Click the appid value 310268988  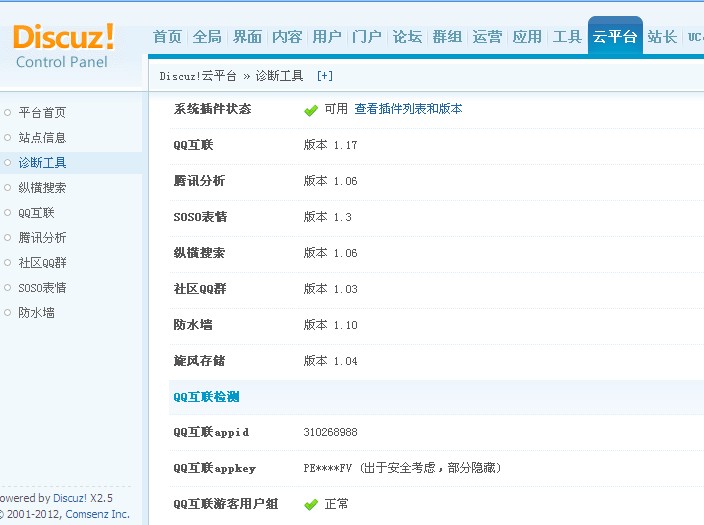tap(330, 432)
